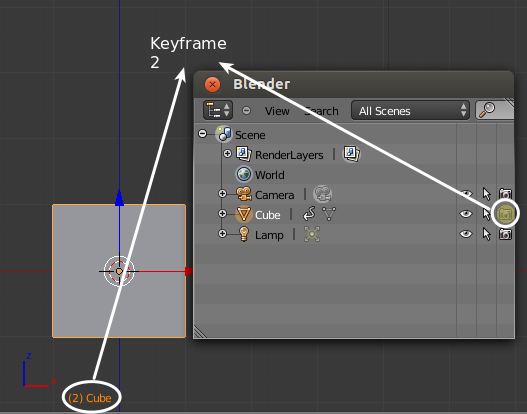527x414 pixels.
Task: Click the Scene icon in outliner
Action: [x=224, y=134]
